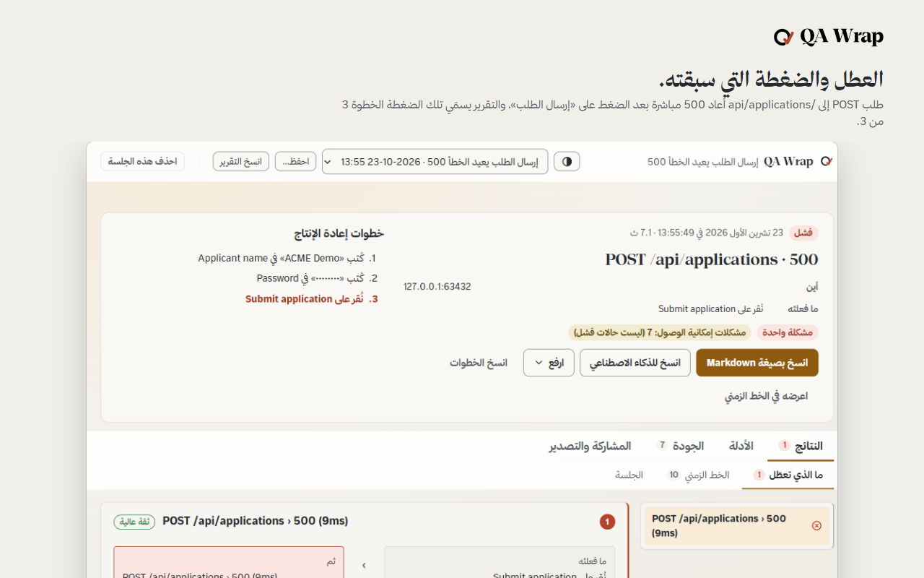This screenshot has height=578, width=924.
Task: Switch to the النتائج tab
Action: point(801,446)
